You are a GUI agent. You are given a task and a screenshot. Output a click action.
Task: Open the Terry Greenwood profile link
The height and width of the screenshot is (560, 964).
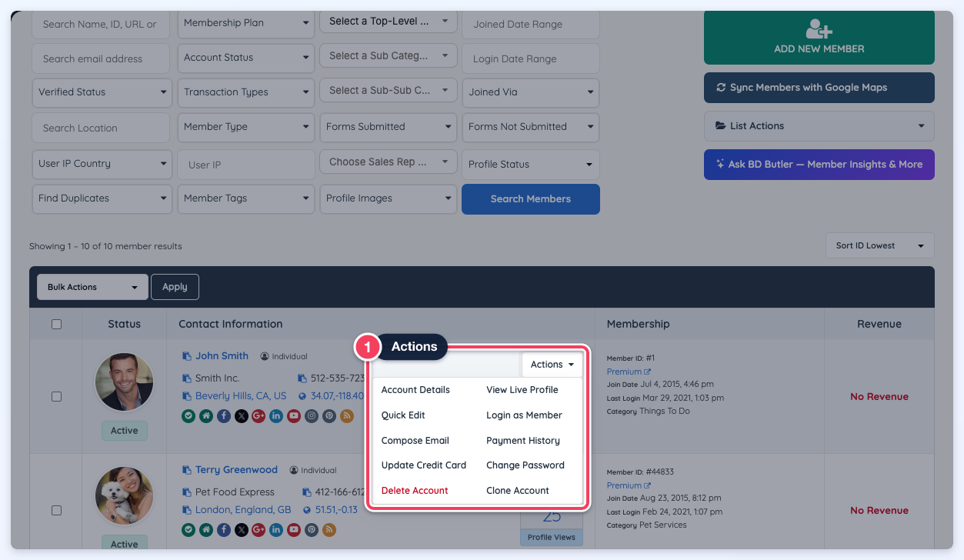(x=236, y=470)
